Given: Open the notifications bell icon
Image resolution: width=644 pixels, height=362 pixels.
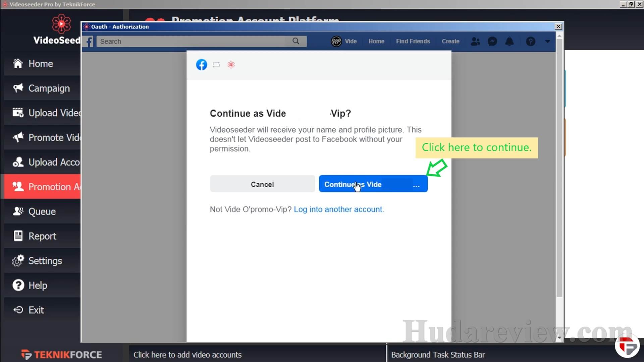Looking at the screenshot, I should point(509,41).
